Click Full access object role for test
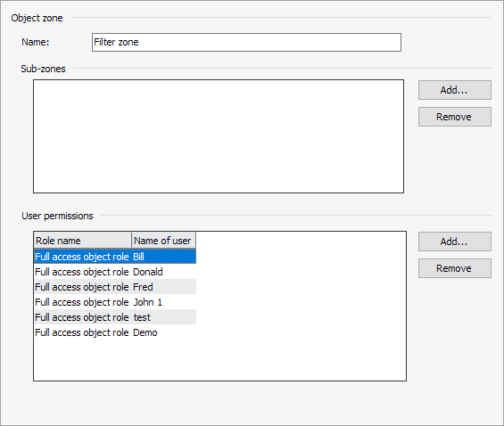Screen dimensions: 504x426 pyautogui.click(x=82, y=317)
